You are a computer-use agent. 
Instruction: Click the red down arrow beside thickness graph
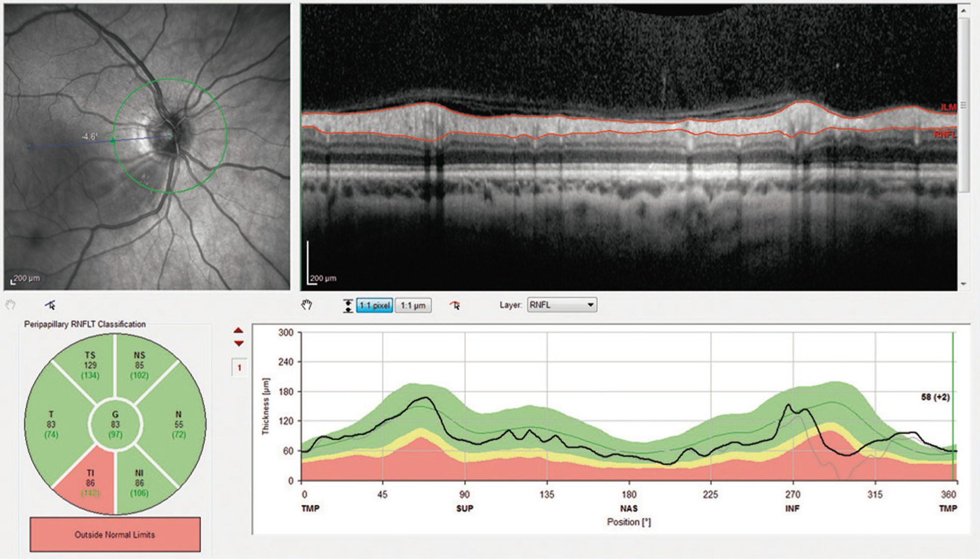tap(238, 344)
